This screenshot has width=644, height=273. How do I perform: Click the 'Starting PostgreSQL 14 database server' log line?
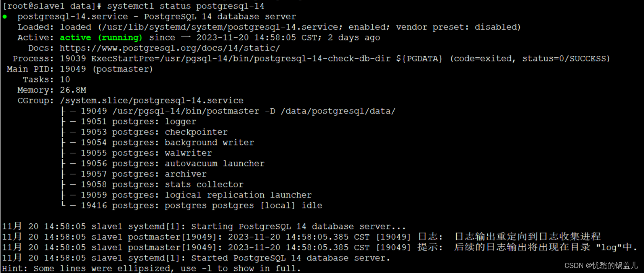click(x=204, y=227)
